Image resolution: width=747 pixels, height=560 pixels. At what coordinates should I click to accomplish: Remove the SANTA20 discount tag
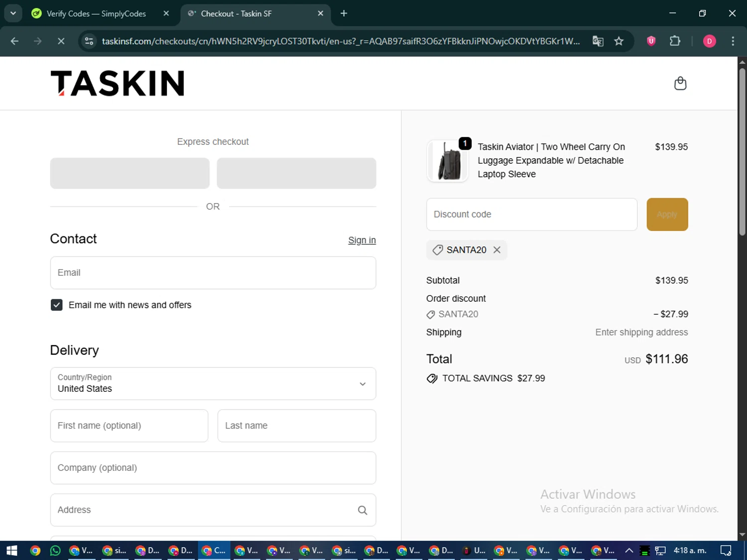tap(497, 250)
